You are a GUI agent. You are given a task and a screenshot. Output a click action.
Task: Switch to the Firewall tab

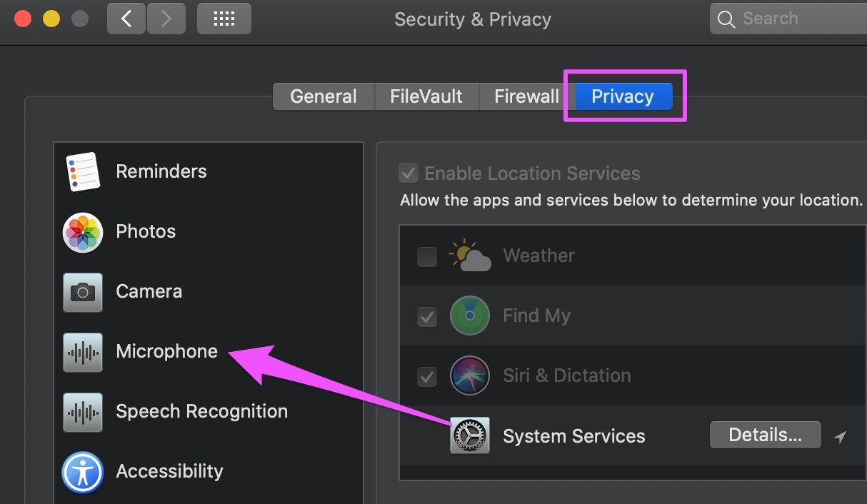527,96
